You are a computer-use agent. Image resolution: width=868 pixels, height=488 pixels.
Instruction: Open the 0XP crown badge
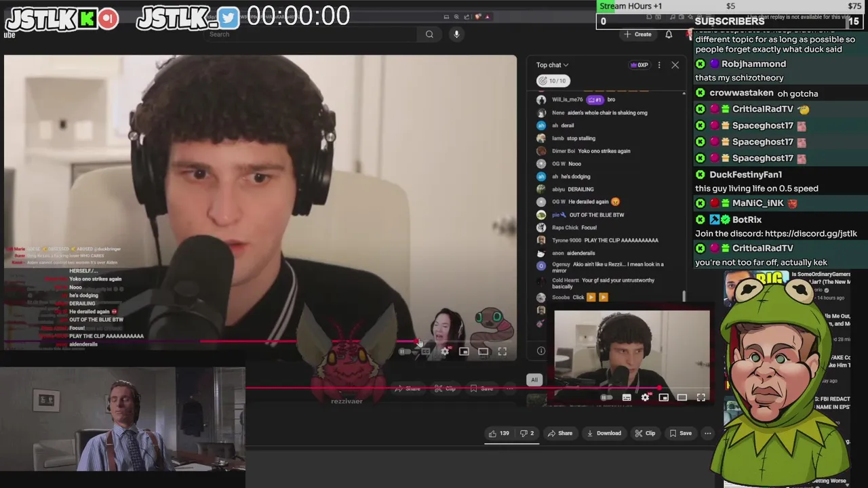[x=639, y=65]
